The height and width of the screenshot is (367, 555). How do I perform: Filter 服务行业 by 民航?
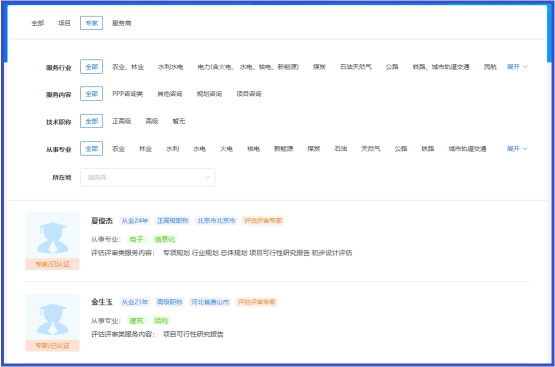[x=490, y=67]
